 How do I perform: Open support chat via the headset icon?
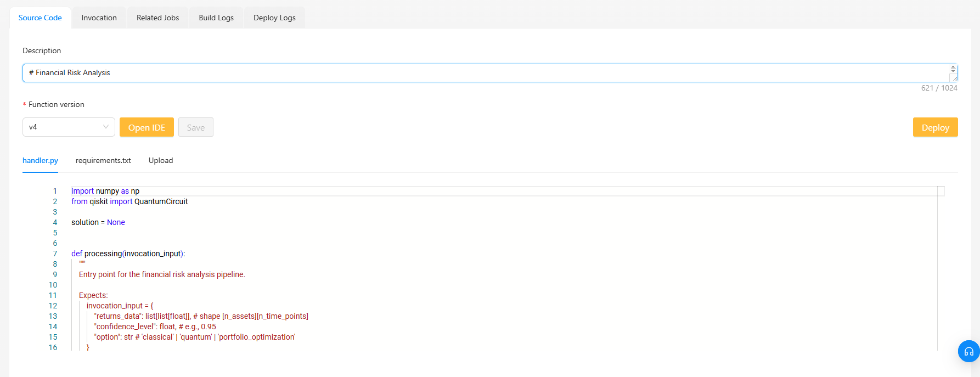(967, 351)
